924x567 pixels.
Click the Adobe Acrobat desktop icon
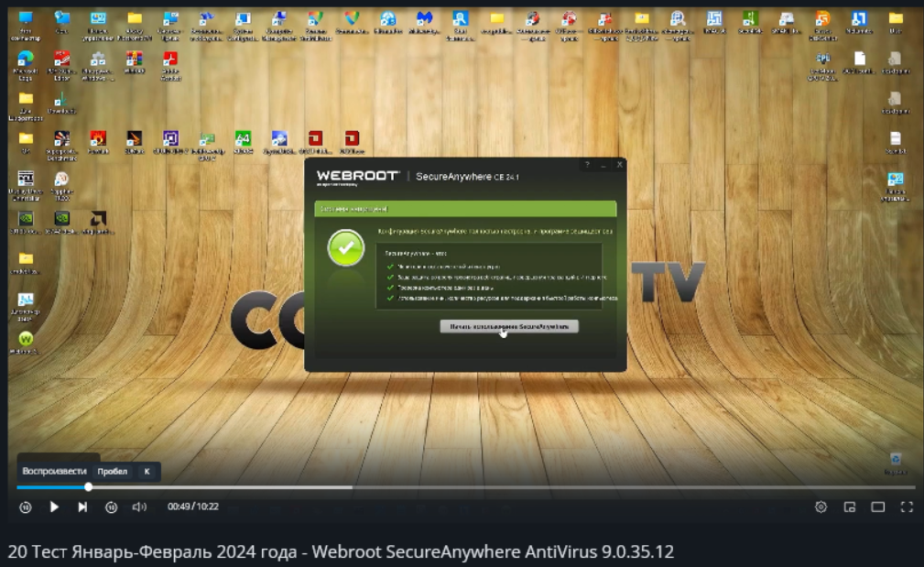[170, 59]
